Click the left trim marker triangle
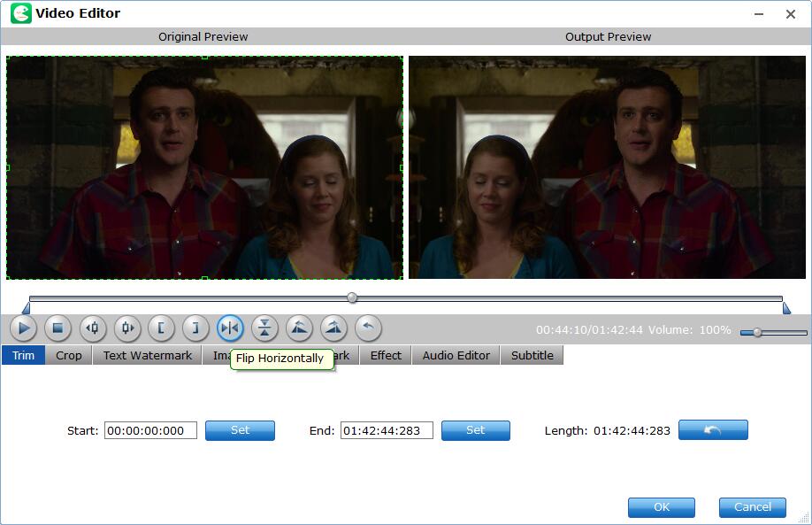This screenshot has width=812, height=525. pyautogui.click(x=26, y=308)
